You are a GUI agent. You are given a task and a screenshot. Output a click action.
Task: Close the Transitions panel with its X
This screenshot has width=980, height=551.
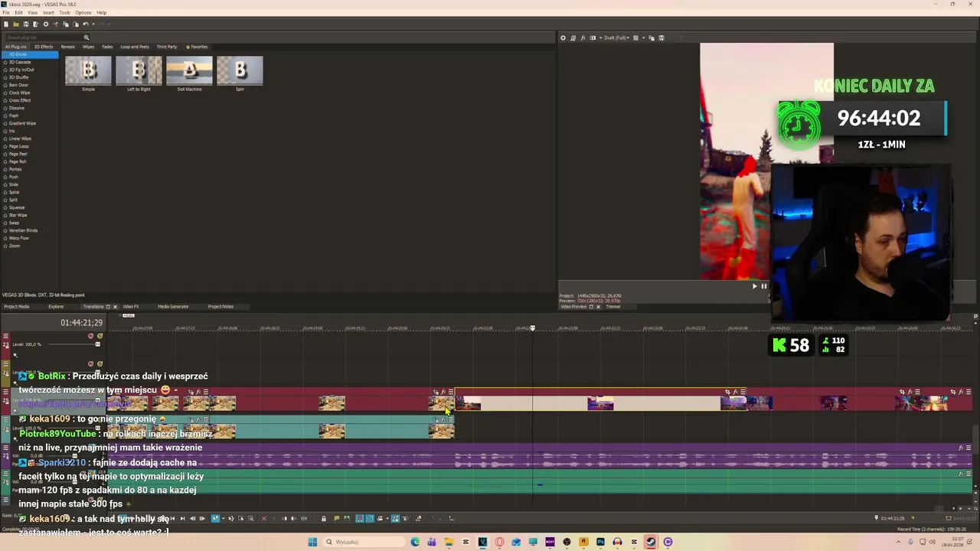(x=115, y=307)
